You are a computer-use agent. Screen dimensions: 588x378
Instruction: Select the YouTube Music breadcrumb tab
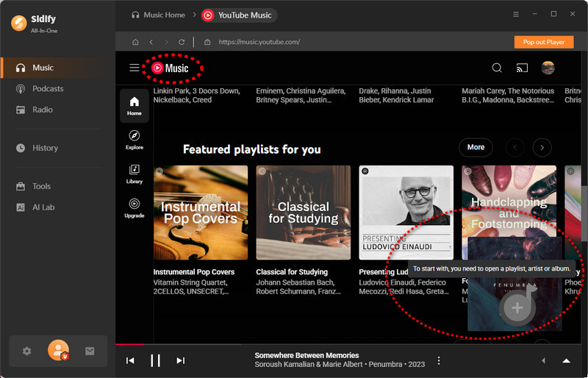(238, 15)
